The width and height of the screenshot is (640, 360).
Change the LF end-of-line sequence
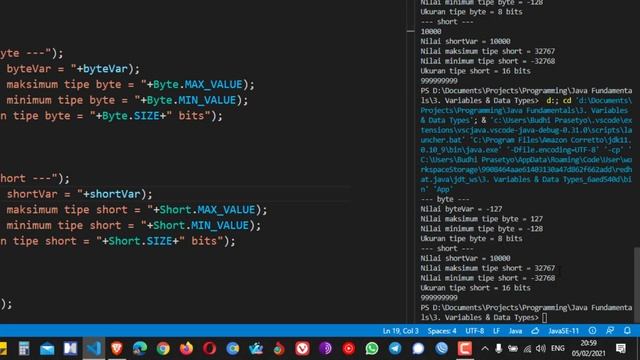pos(496,331)
